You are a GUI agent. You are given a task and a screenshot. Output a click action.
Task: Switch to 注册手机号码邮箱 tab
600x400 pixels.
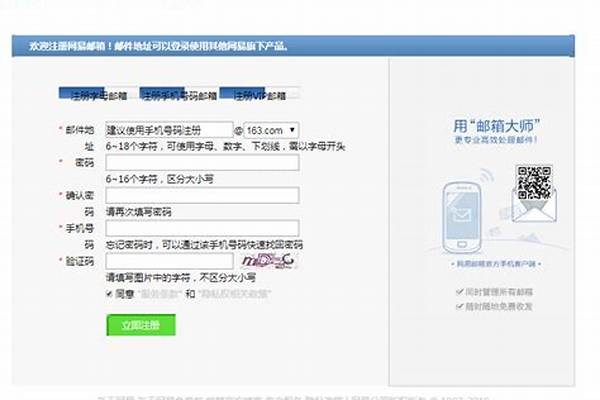[x=179, y=95]
